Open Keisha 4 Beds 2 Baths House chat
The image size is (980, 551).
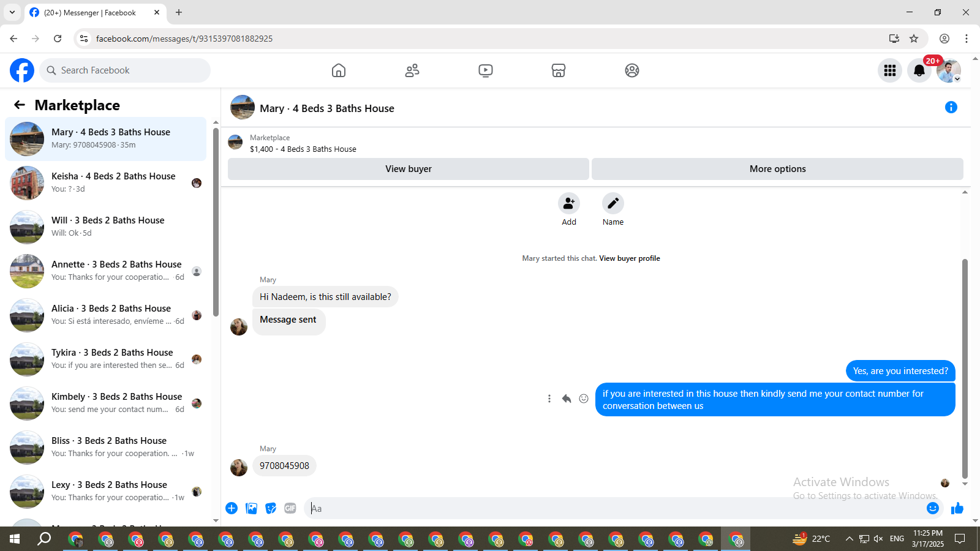coord(105,183)
